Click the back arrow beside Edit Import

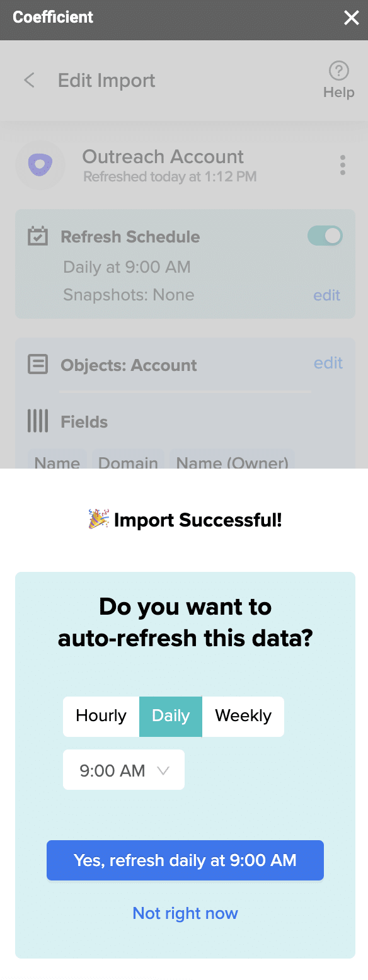click(29, 80)
